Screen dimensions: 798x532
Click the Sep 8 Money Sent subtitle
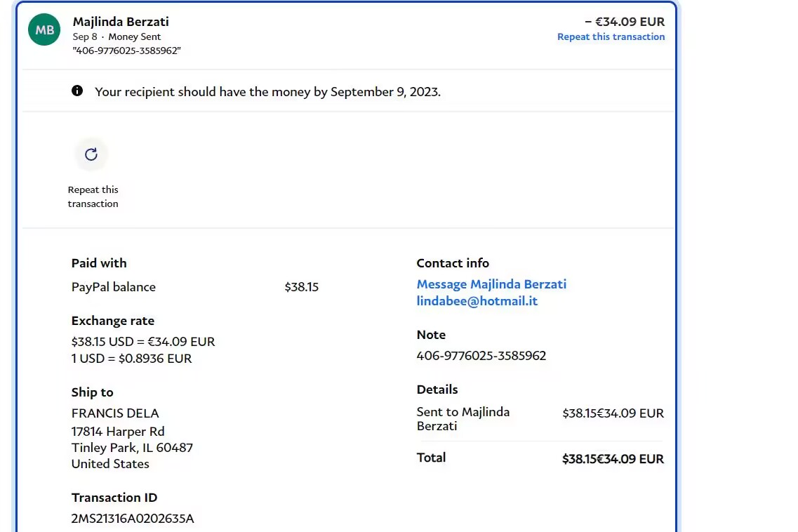[117, 36]
